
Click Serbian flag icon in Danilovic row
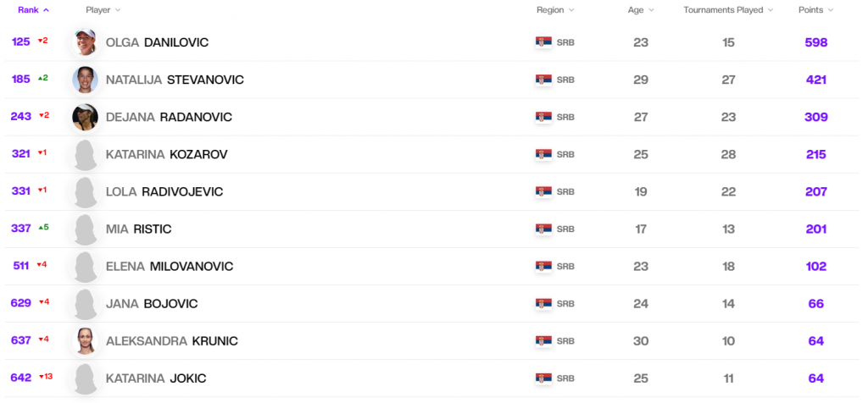coord(543,42)
